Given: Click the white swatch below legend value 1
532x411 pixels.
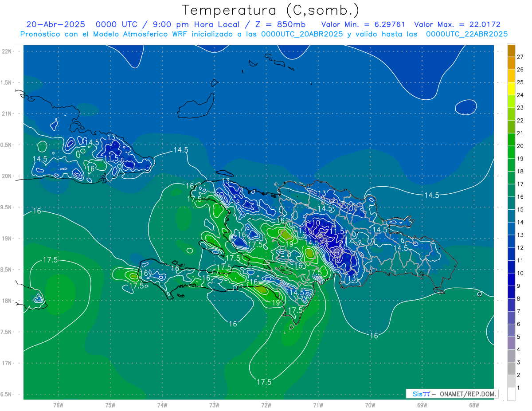Looking at the screenshot, I should tap(511, 394).
